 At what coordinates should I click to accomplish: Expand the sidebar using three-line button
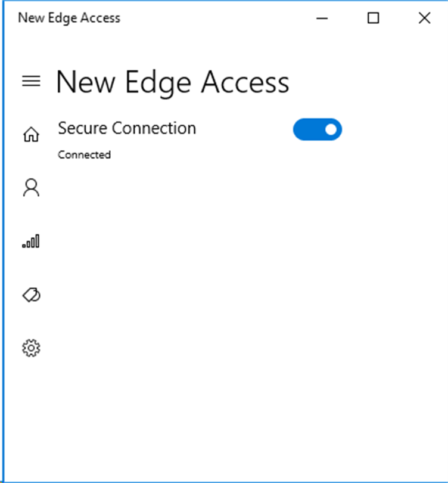[x=31, y=81]
